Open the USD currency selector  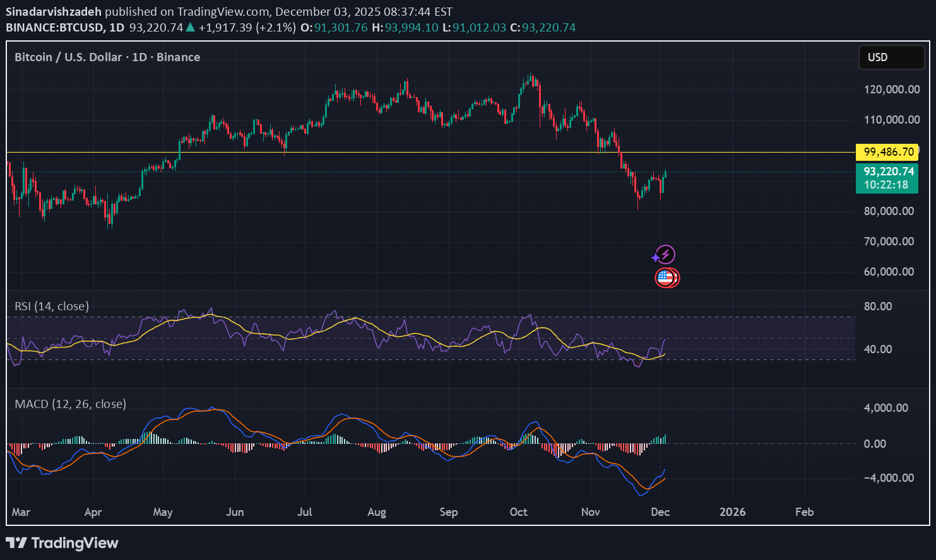tap(891, 57)
